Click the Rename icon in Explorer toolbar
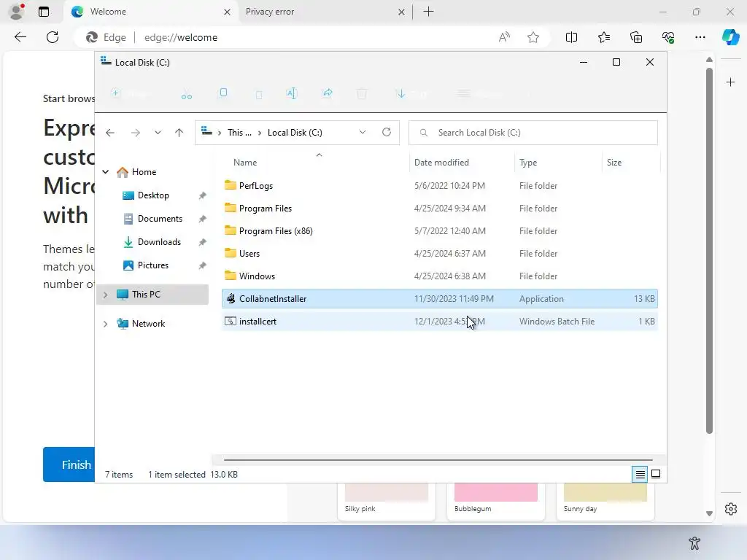Screen dimensions: 747x560 (x=292, y=93)
